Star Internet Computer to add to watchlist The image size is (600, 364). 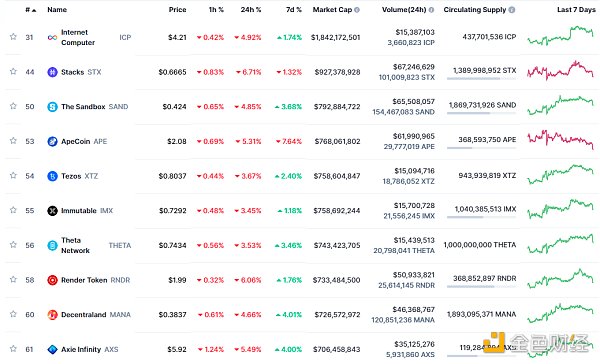tap(13, 37)
